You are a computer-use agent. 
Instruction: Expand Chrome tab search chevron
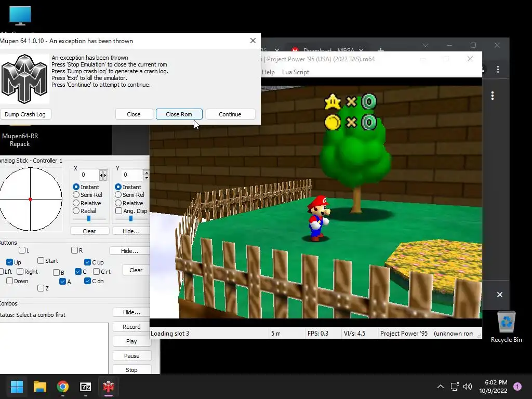(425, 45)
